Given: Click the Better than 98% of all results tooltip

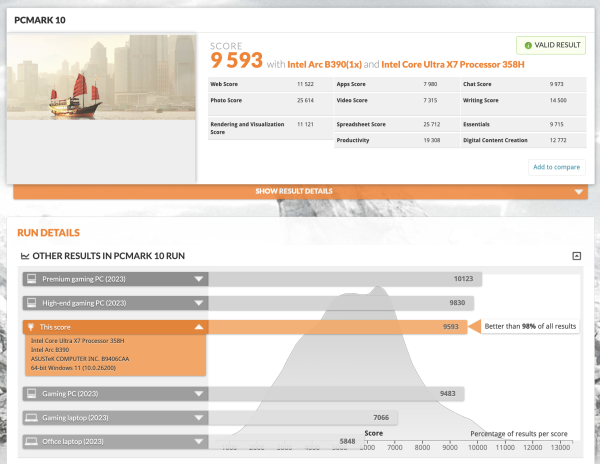Looking at the screenshot, I should 530,326.
